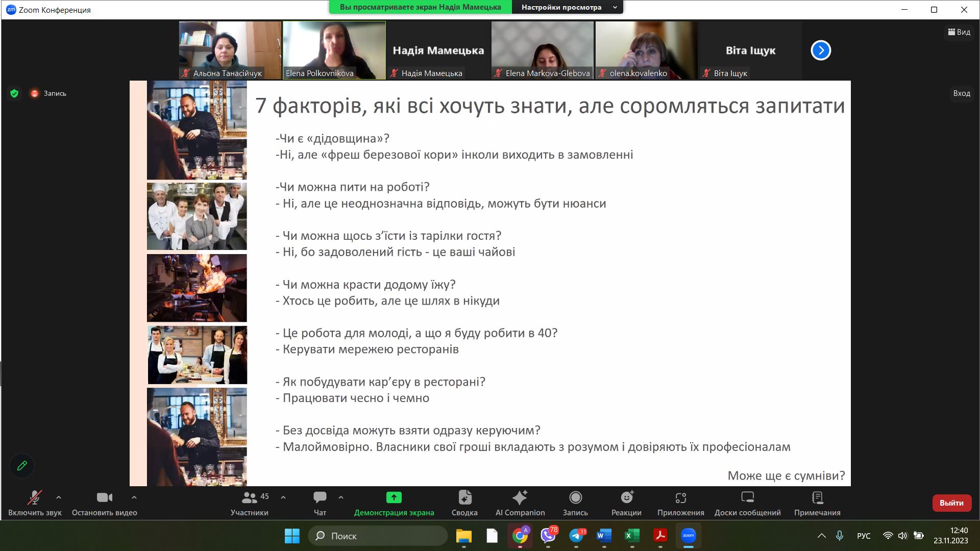Open the Вид view menu
The image size is (980, 551).
pos(959,32)
